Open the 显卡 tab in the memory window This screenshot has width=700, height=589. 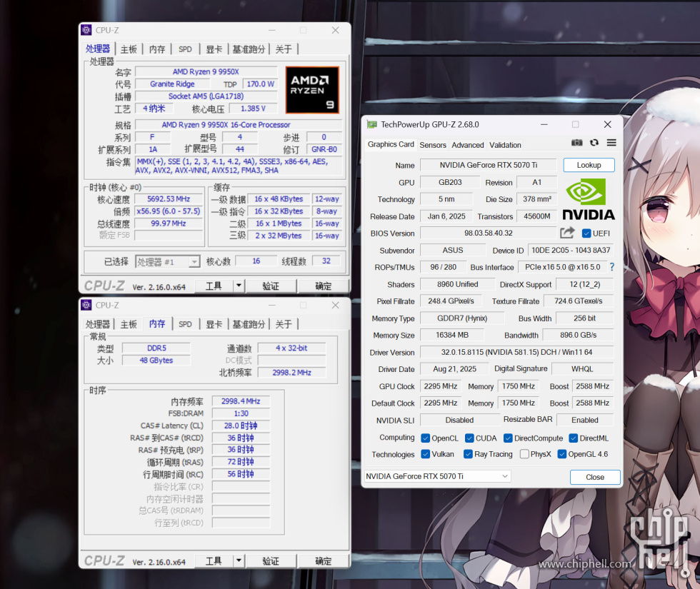point(214,324)
